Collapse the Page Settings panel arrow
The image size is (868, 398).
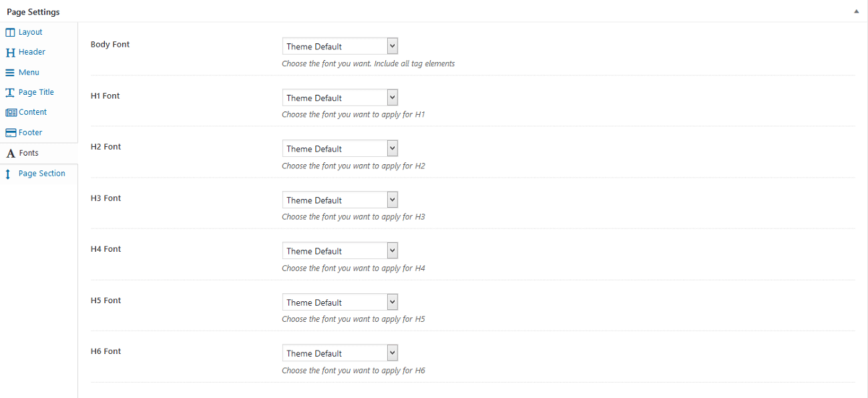(856, 11)
